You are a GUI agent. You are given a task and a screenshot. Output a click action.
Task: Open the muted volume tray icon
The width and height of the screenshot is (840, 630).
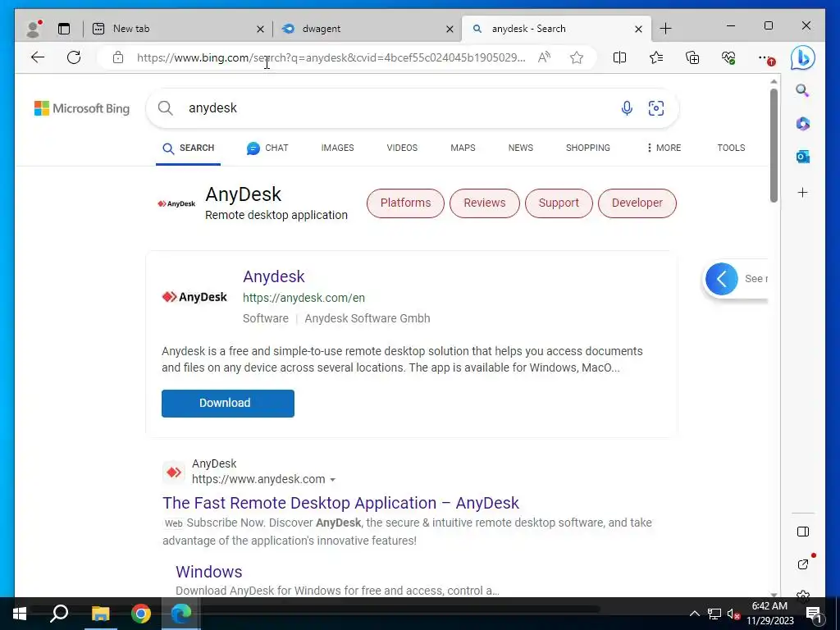[733, 614]
